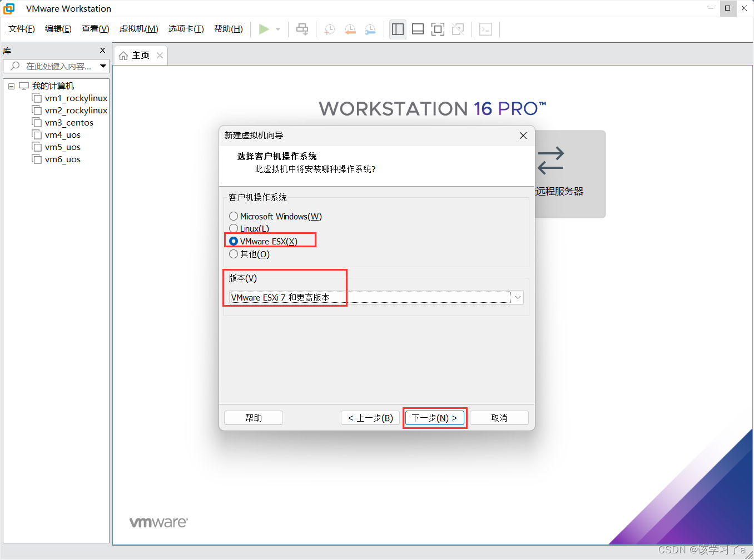Toggle the thumbnail bar view icon

[418, 29]
